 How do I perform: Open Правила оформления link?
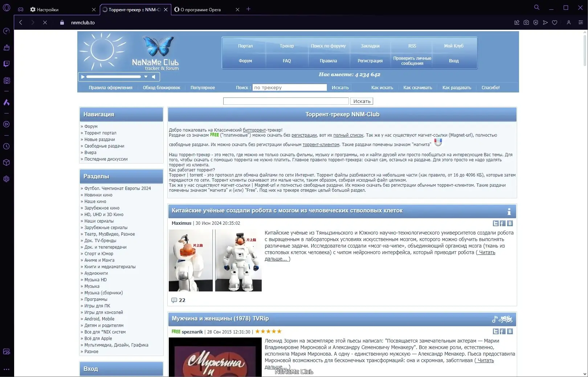pyautogui.click(x=110, y=88)
